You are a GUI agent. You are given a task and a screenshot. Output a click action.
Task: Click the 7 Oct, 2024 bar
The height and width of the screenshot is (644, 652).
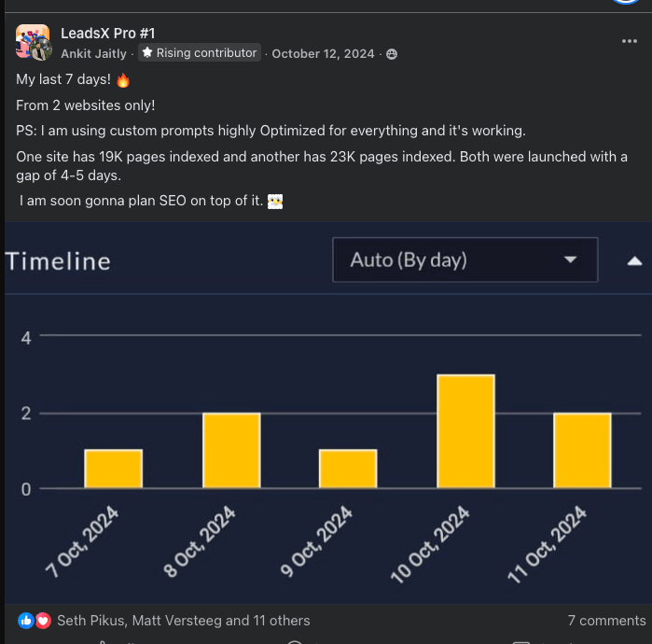click(113, 469)
